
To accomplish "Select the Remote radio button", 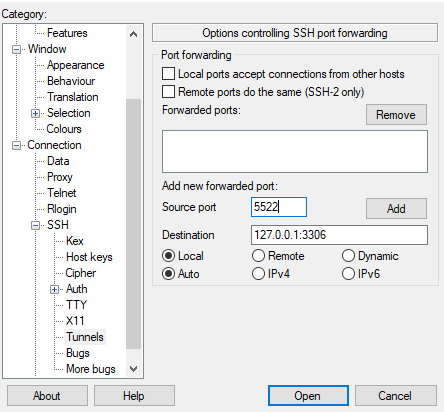I will pyautogui.click(x=258, y=256).
